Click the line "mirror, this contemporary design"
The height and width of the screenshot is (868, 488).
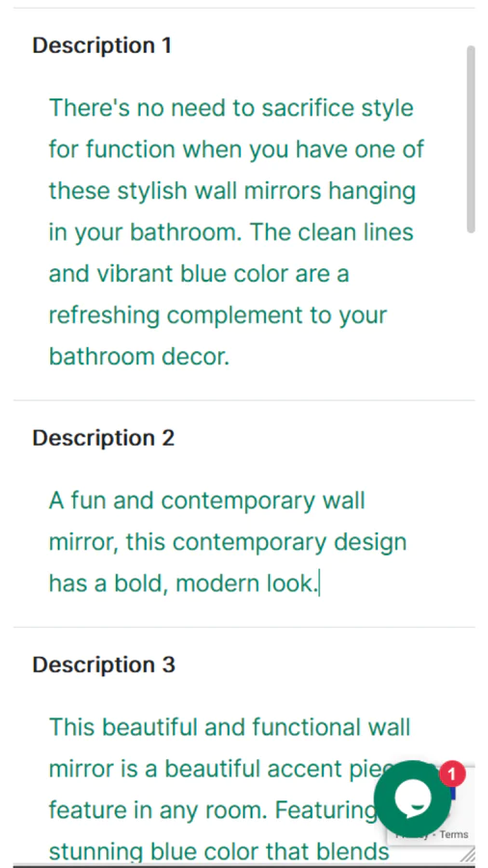(228, 542)
